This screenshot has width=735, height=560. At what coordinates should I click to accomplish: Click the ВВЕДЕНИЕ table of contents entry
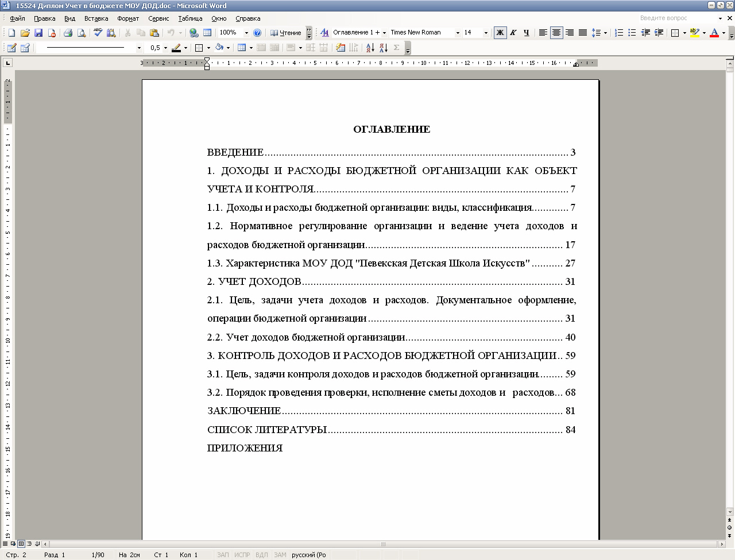click(x=235, y=152)
